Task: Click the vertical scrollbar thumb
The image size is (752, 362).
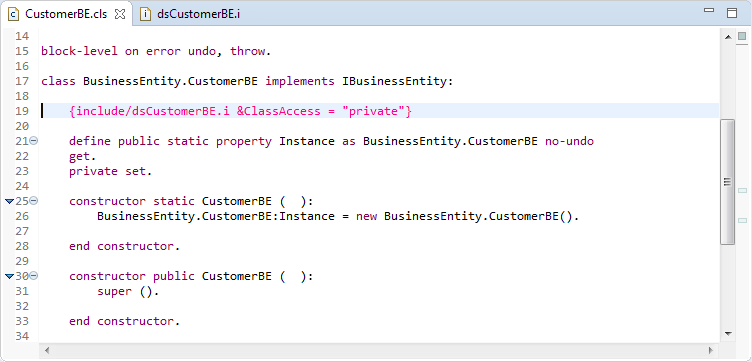Action: pyautogui.click(x=728, y=182)
